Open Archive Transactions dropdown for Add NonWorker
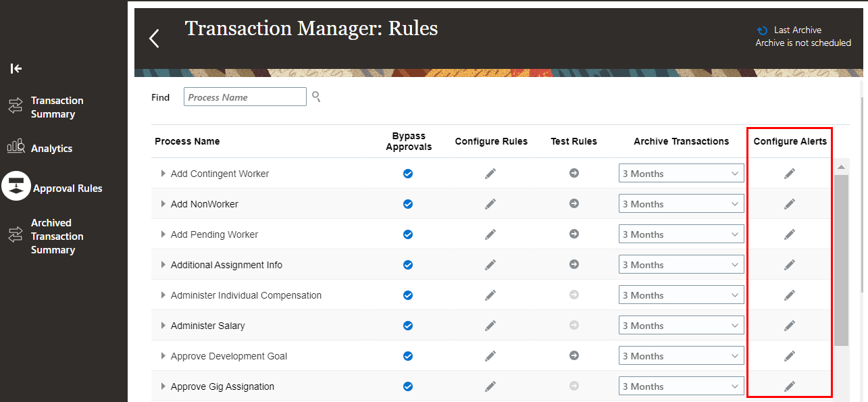Screen dimensions: 868x402 tap(681, 203)
